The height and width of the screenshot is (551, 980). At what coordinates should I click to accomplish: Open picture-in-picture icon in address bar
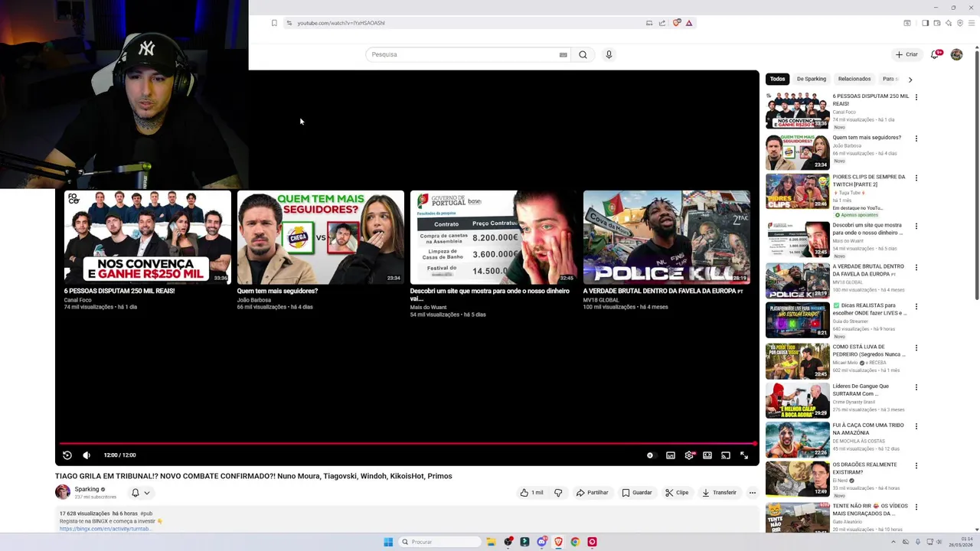(x=649, y=23)
